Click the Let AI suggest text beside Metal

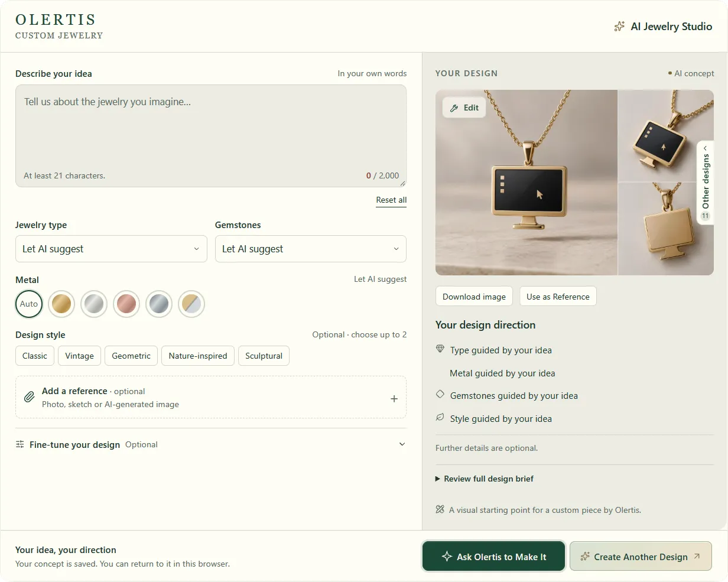coord(380,279)
